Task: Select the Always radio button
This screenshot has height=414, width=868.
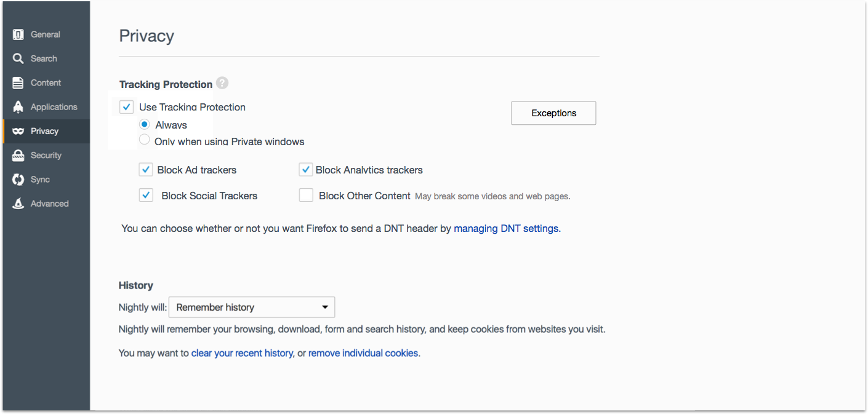Action: tap(145, 125)
